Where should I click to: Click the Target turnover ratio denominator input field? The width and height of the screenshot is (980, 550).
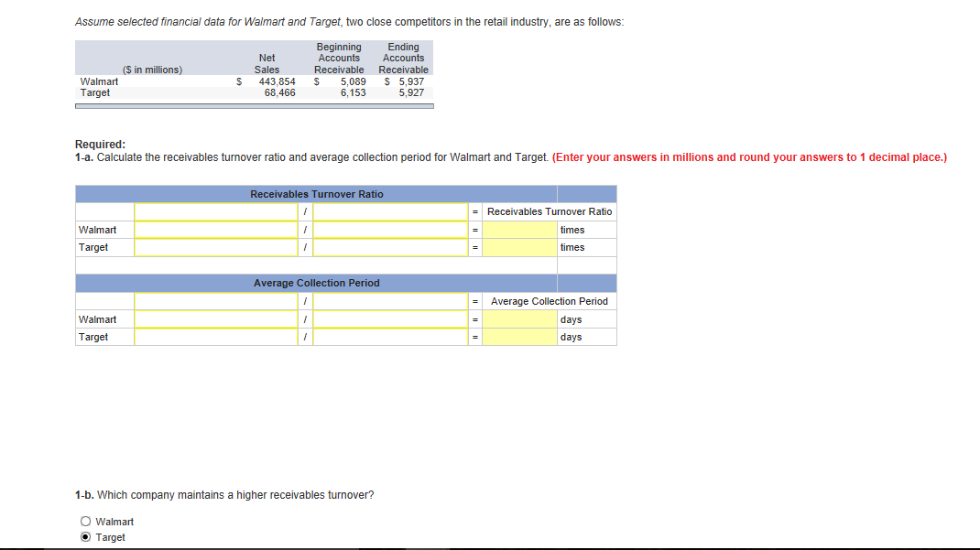point(389,246)
